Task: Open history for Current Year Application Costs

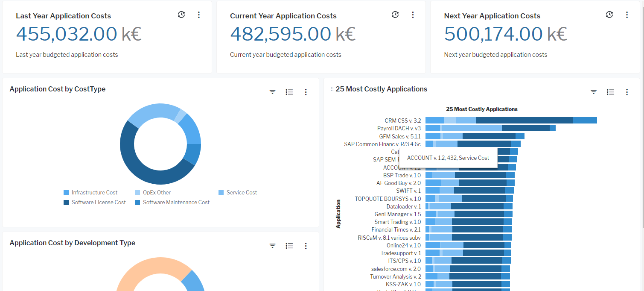Action: [395, 15]
